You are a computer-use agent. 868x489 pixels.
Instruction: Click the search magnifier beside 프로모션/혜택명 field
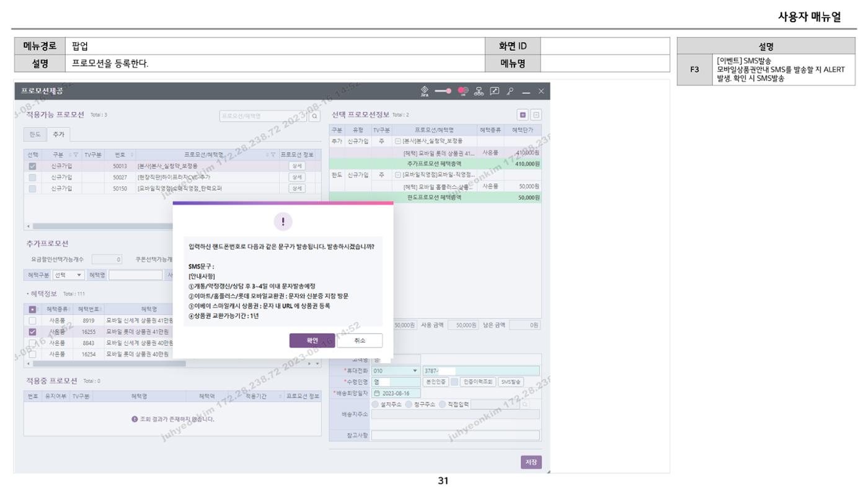(x=315, y=115)
